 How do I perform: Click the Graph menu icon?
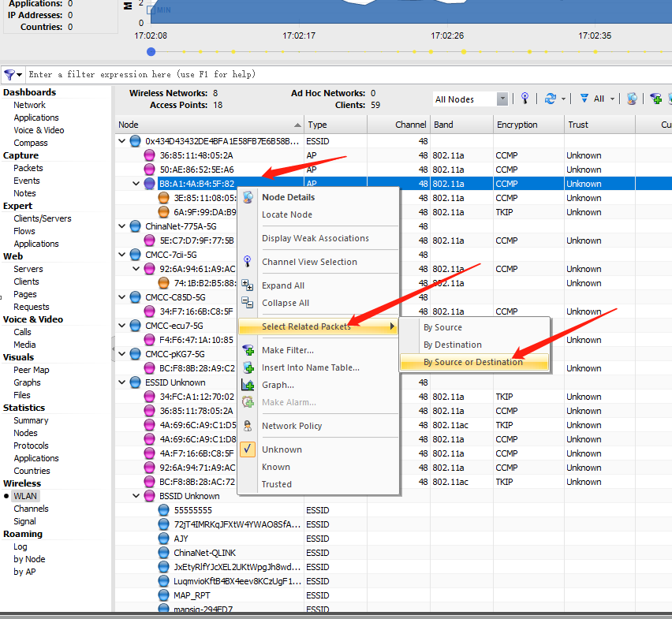coord(248,385)
